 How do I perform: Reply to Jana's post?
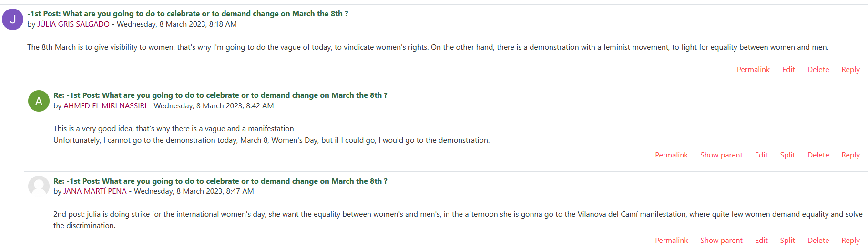850,241
